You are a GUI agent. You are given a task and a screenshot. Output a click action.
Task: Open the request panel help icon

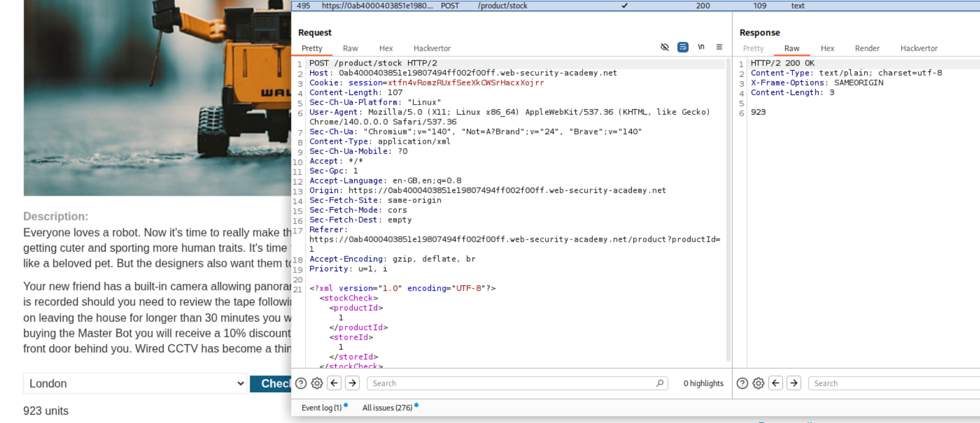click(x=301, y=383)
